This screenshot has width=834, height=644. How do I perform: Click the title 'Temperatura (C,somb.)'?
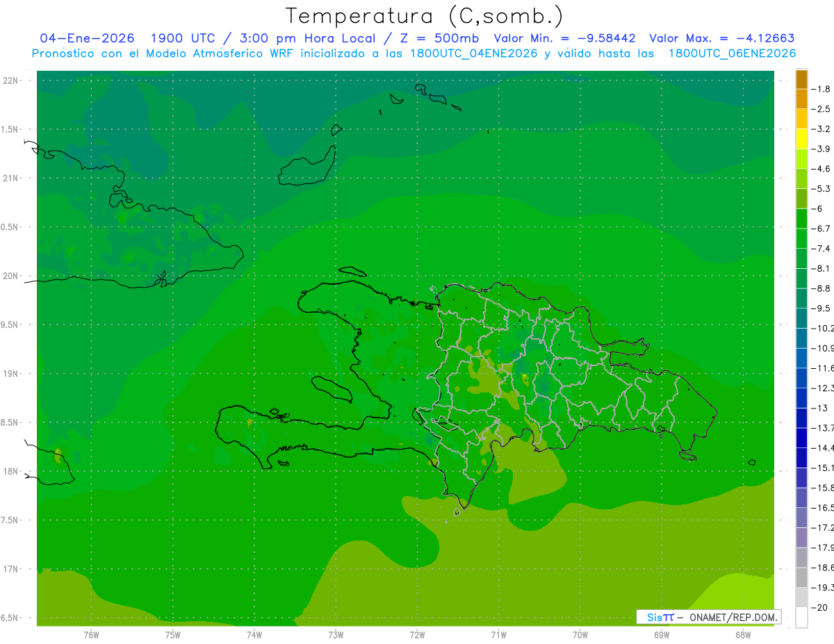(x=425, y=16)
